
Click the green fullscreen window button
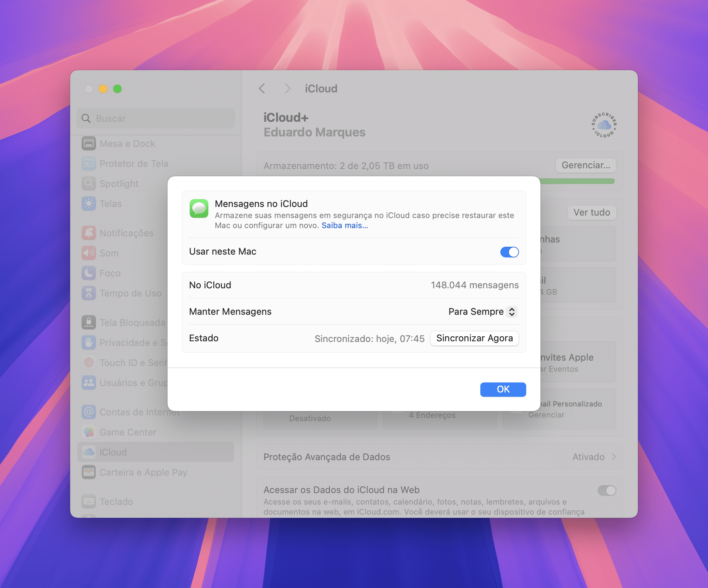pos(117,89)
